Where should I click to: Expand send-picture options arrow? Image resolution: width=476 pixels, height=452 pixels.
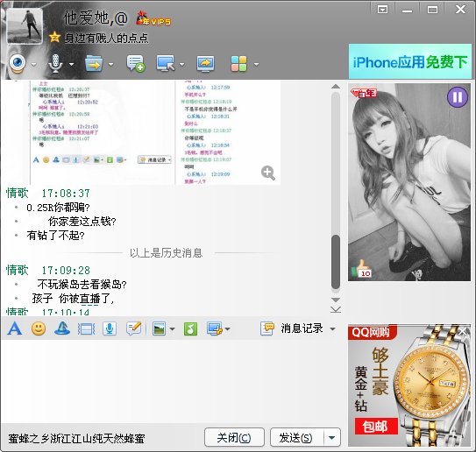pos(172,329)
